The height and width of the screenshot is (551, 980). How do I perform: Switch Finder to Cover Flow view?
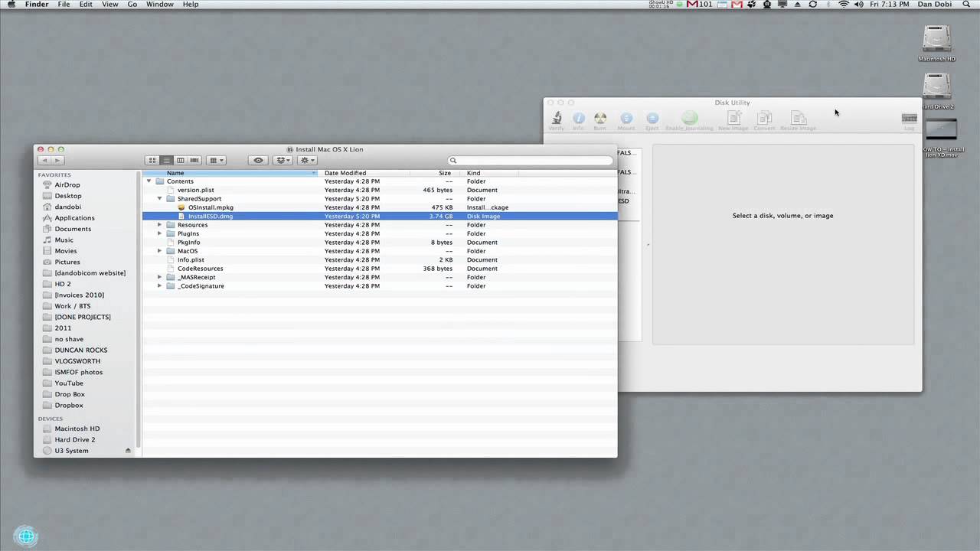(x=194, y=160)
